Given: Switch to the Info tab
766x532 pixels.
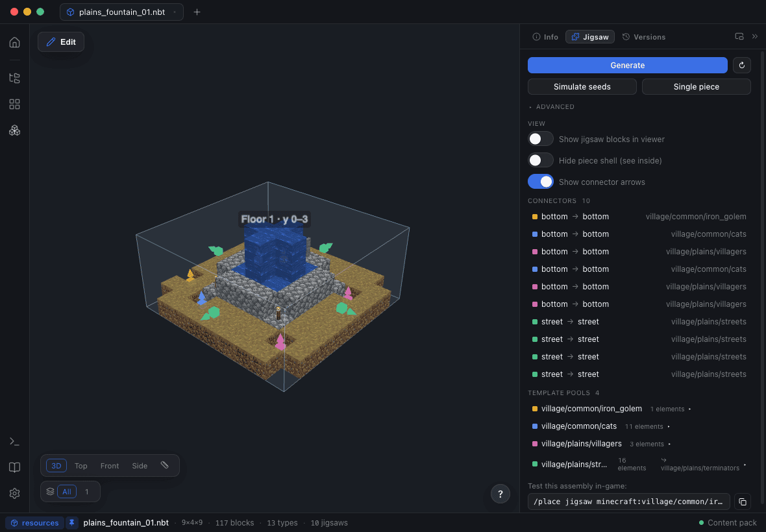Looking at the screenshot, I should 545,36.
